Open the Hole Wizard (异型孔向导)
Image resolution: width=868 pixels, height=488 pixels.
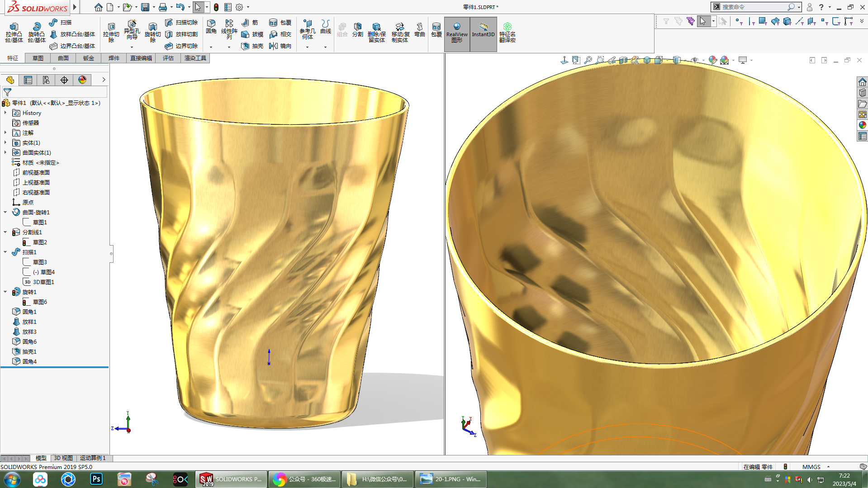[x=132, y=30]
